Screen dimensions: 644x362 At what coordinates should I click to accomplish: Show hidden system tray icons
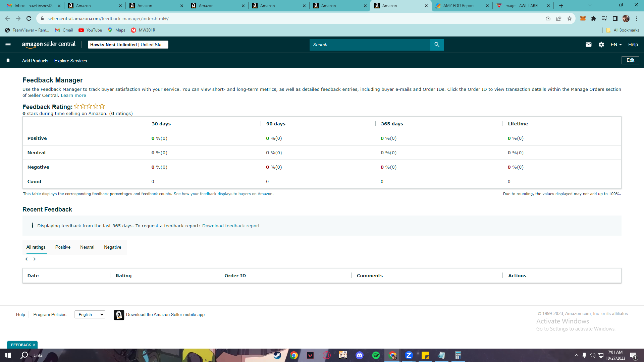click(x=576, y=355)
